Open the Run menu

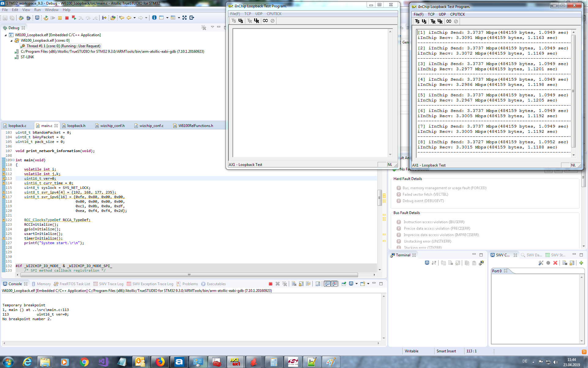tap(37, 10)
